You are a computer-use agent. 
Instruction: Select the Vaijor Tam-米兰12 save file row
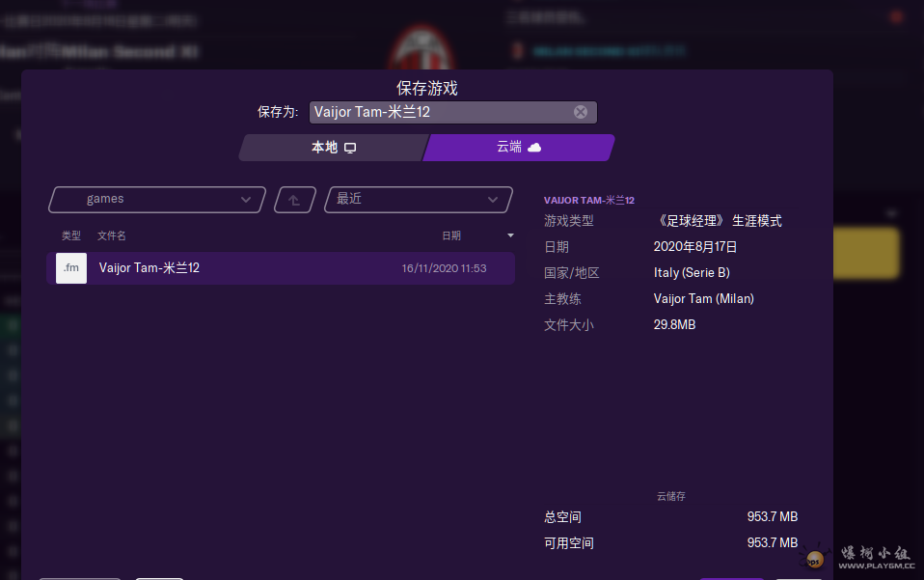(281, 268)
